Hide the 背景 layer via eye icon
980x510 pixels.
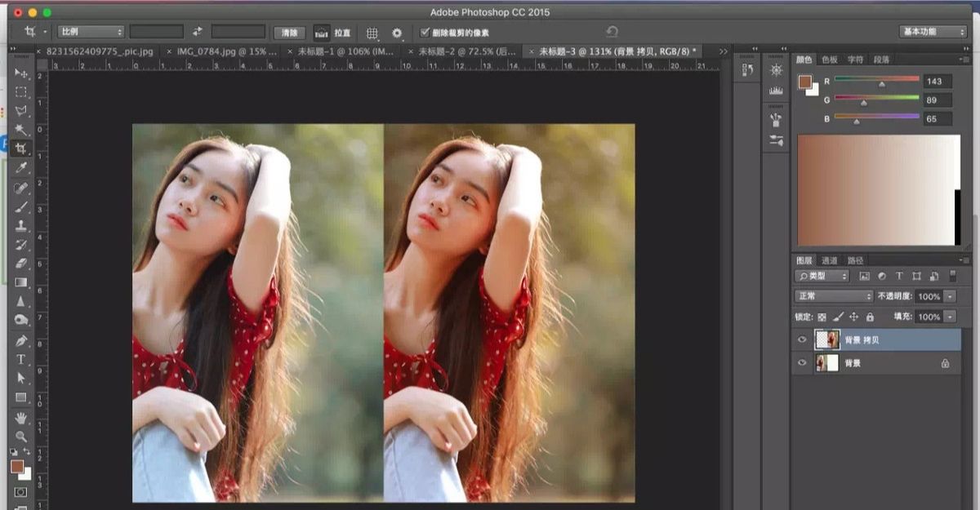click(x=802, y=363)
